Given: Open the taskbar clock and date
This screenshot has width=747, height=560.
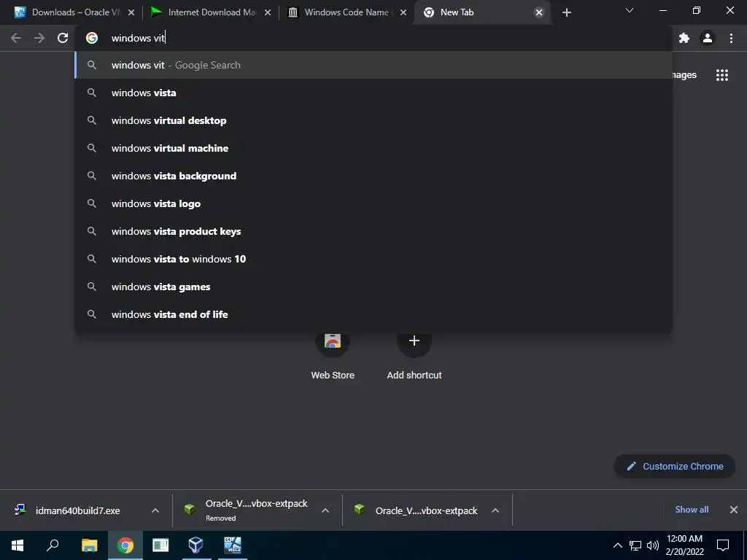Looking at the screenshot, I should 684,545.
